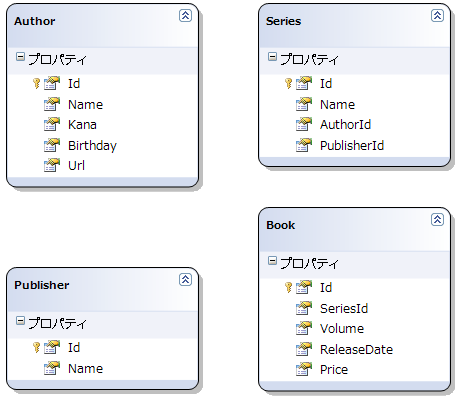Collapse the Author プロパティ section
460x400 pixels.
click(x=20, y=57)
